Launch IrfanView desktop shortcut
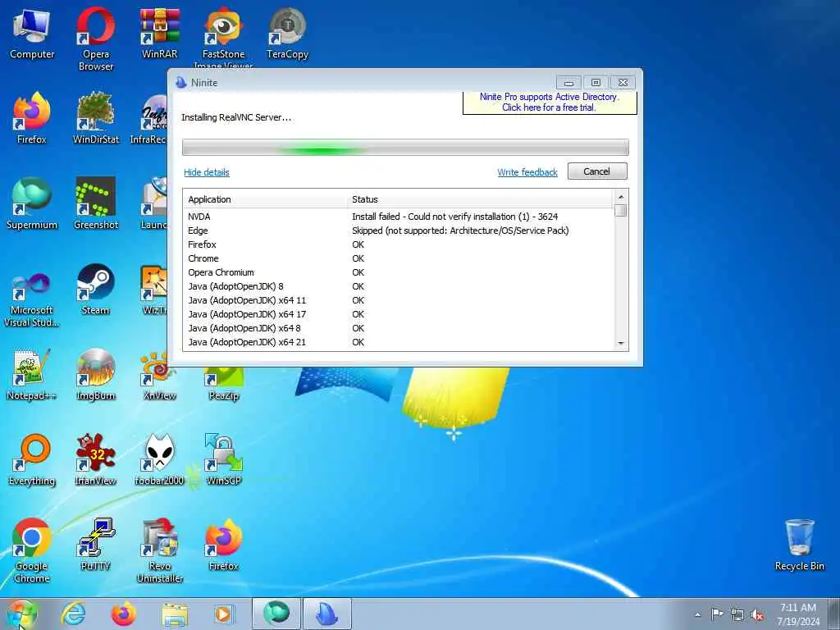Image resolution: width=840 pixels, height=630 pixels. click(96, 459)
